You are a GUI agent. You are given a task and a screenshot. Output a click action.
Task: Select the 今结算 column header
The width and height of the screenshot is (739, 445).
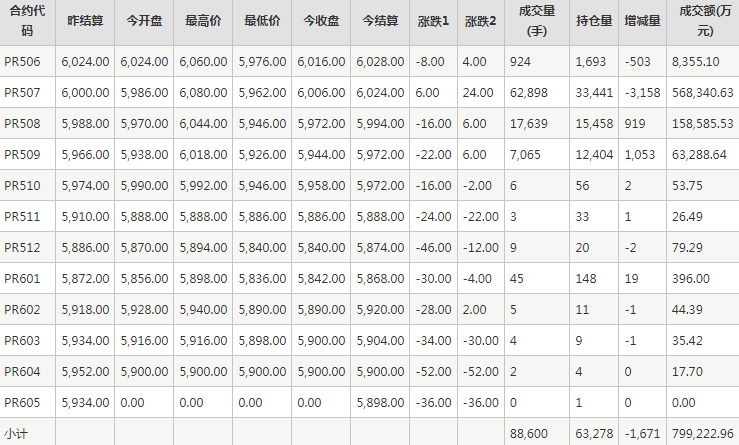[x=380, y=21]
